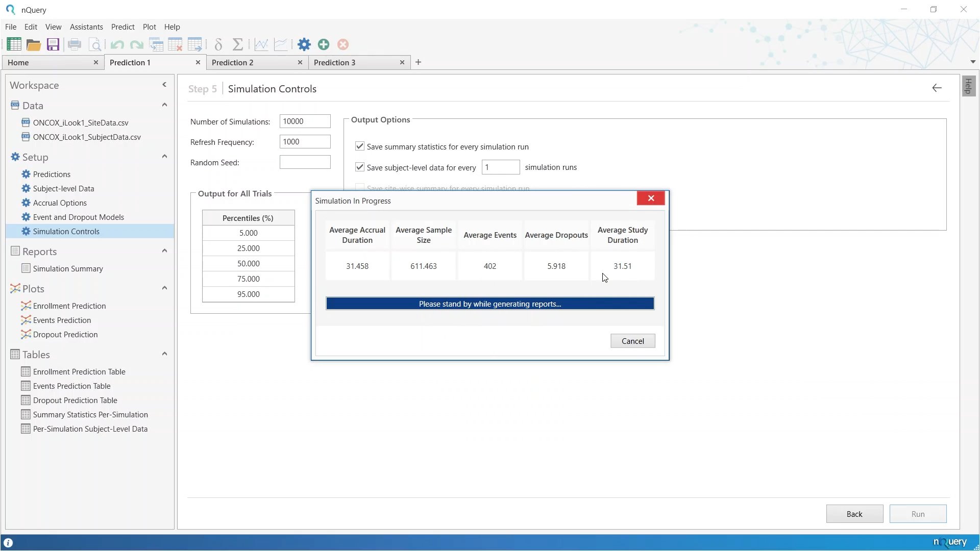Click the line chart plot icon
The width and height of the screenshot is (980, 551).
(261, 44)
